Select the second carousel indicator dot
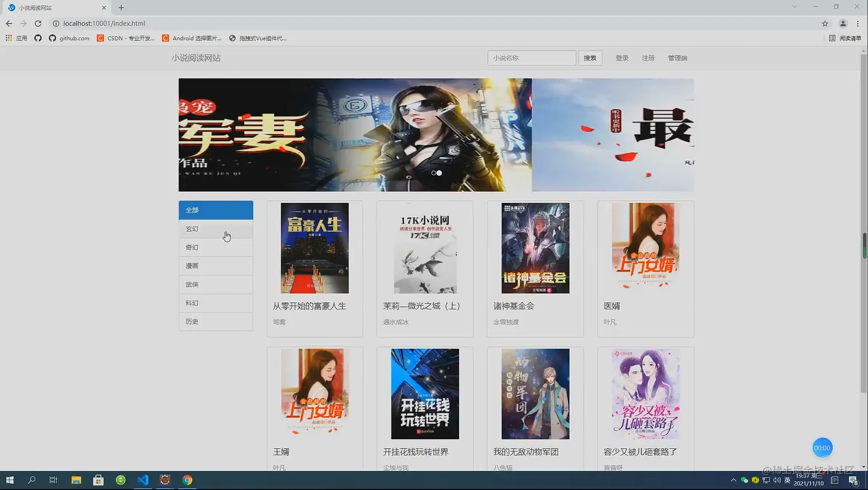Image resolution: width=868 pixels, height=490 pixels. click(439, 173)
